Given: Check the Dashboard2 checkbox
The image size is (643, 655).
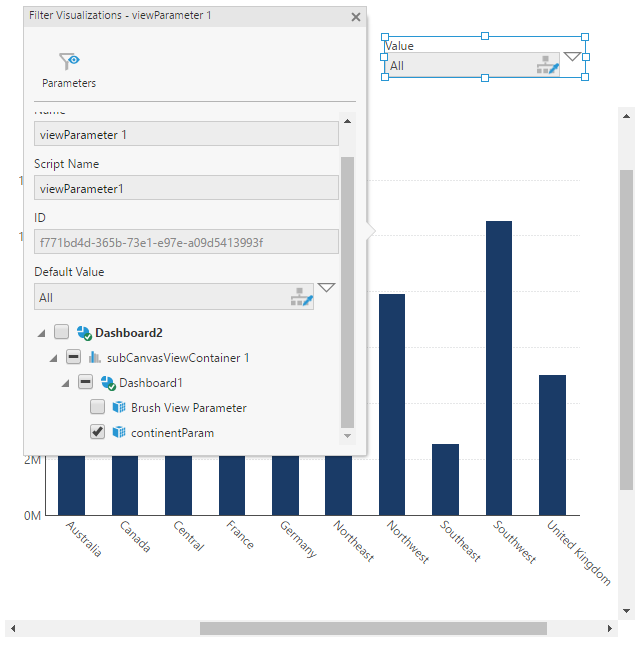Looking at the screenshot, I should point(61,332).
